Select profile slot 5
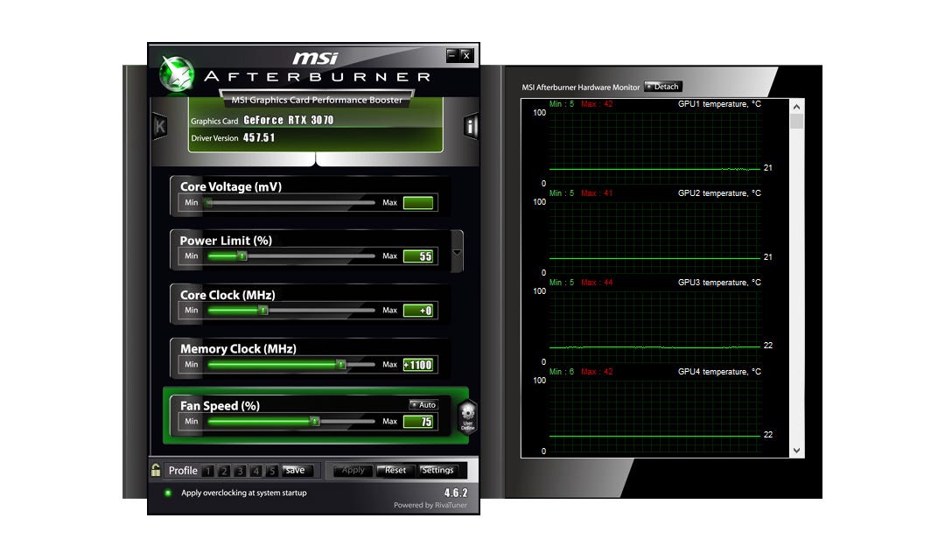The height and width of the screenshot is (560, 945). point(272,471)
